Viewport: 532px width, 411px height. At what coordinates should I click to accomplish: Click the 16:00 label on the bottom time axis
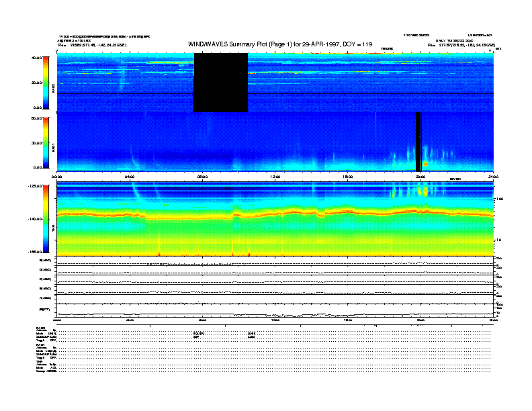[x=348, y=320]
